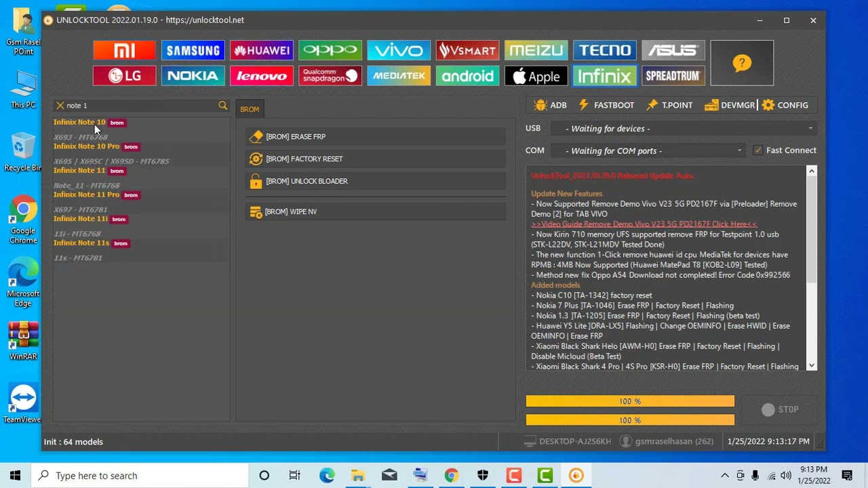Click the upper 100% progress bar
Screen dimensions: 868x488
coord(630,401)
